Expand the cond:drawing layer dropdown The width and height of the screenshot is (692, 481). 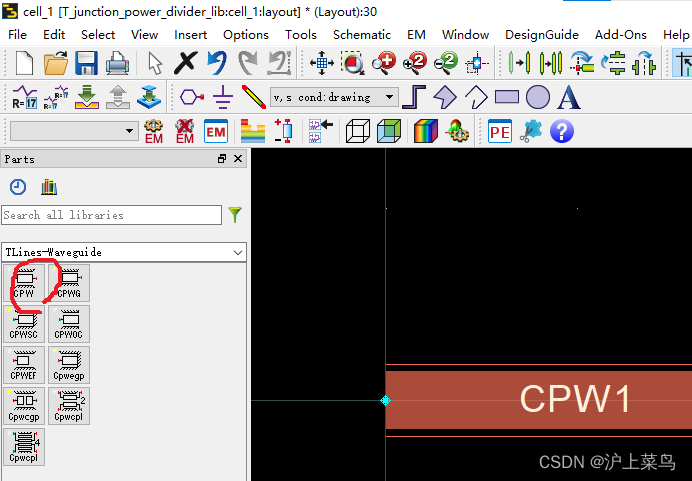(x=389, y=97)
